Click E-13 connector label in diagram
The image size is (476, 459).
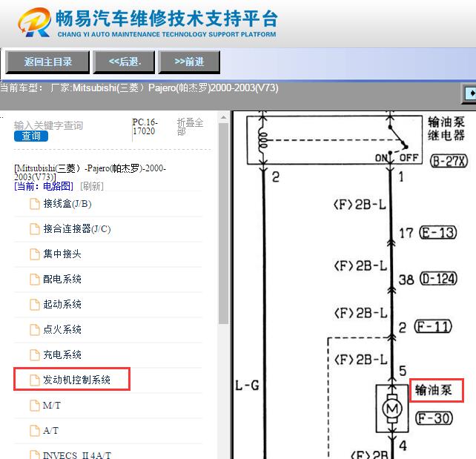(x=437, y=233)
